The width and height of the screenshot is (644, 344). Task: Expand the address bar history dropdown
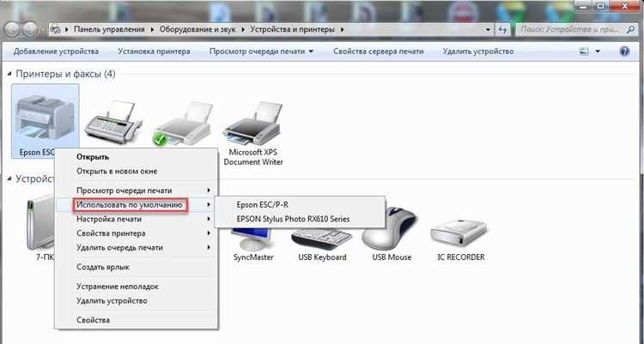click(x=488, y=29)
